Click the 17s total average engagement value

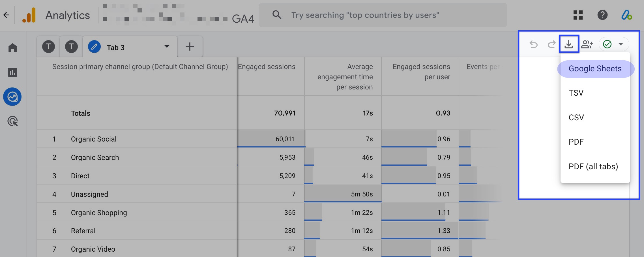click(368, 113)
